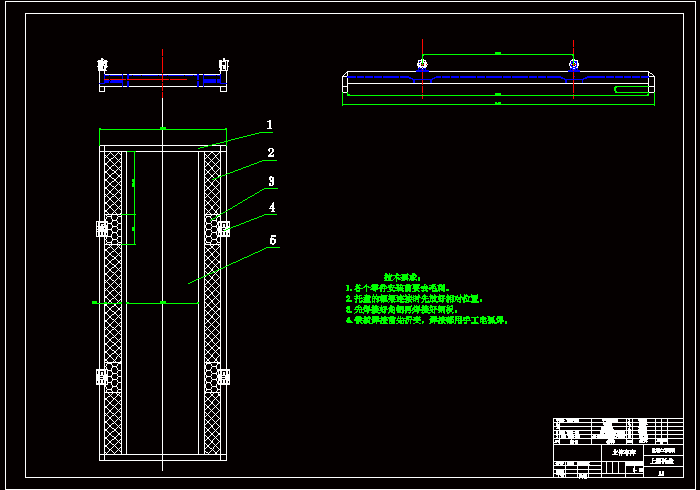This screenshot has width=700, height=490.
Task: Pick the right bearing symbol on the top-right side view
Action: point(574,65)
